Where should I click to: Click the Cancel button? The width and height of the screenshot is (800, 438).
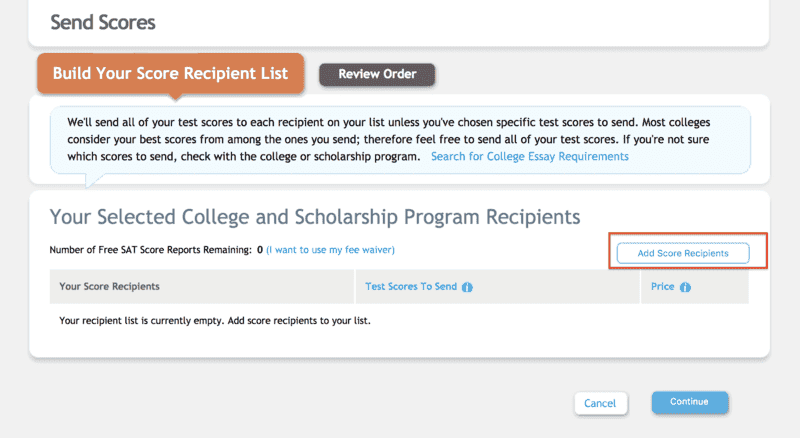[x=600, y=403]
